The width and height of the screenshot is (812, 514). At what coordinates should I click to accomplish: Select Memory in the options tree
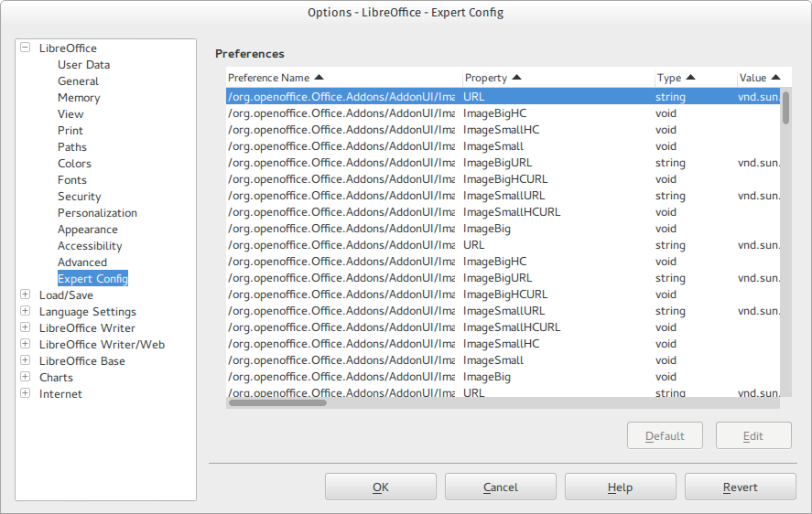79,98
